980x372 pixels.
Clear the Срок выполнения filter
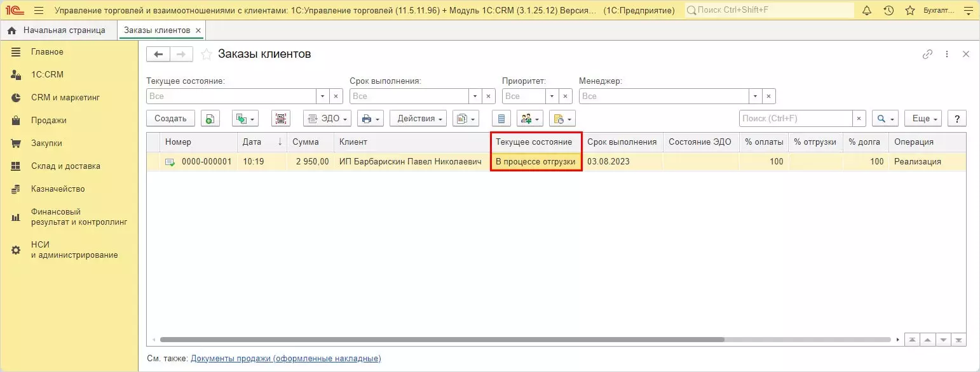pyautogui.click(x=489, y=96)
